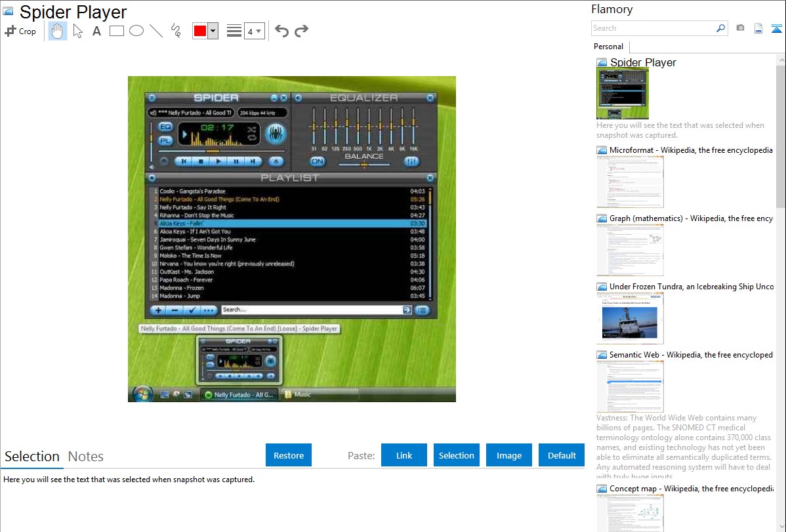Click the Flamory icon beside Under Frozen Tundra entry
786x532 pixels.
click(x=602, y=287)
